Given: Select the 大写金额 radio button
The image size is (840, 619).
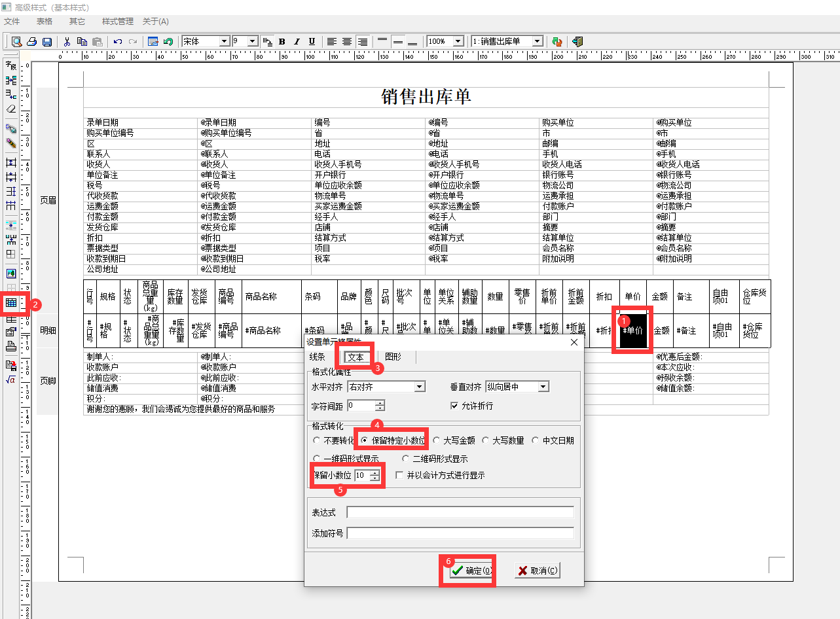Looking at the screenshot, I should [x=437, y=440].
